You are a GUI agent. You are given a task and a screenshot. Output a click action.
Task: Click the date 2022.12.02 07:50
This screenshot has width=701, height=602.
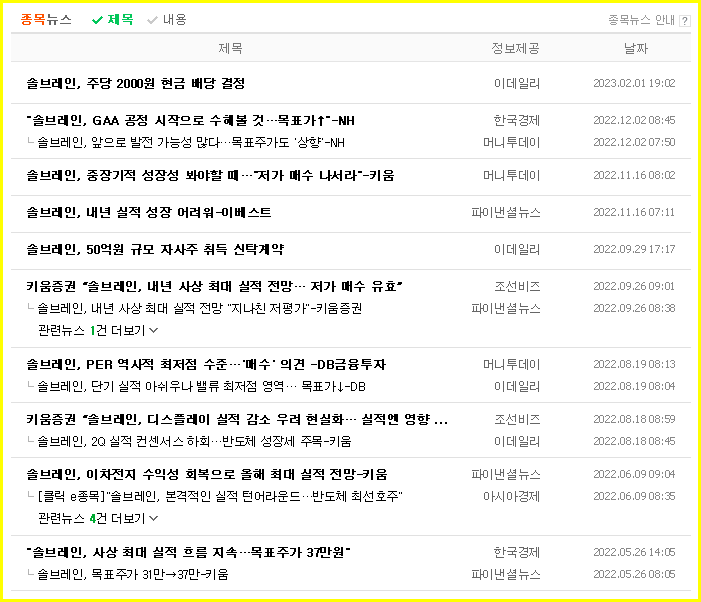point(634,143)
